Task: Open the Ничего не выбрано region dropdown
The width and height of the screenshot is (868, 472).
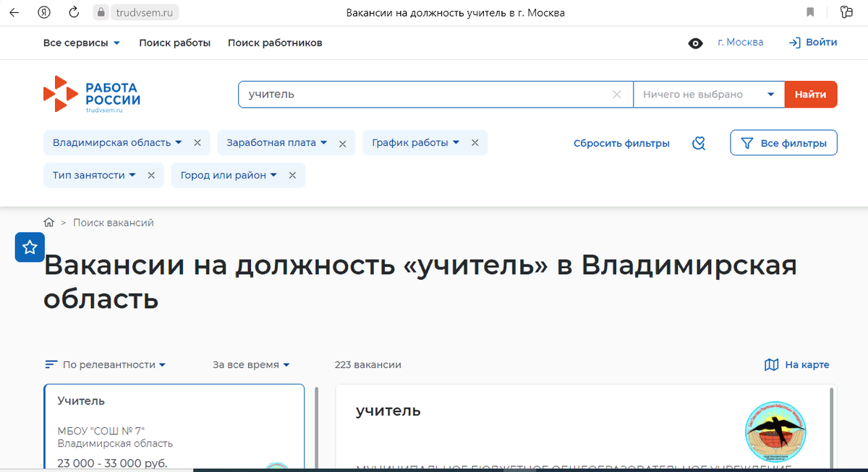Action: coord(707,94)
